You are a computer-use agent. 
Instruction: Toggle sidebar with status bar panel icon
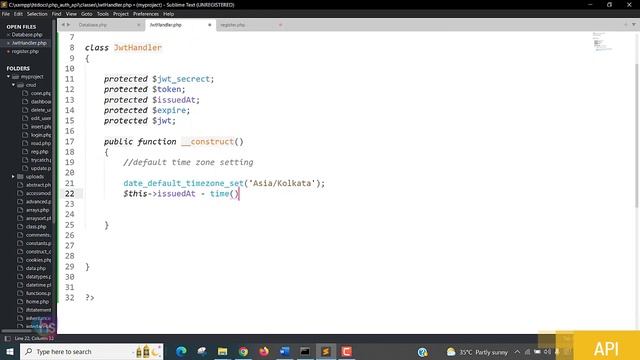pos(7,338)
